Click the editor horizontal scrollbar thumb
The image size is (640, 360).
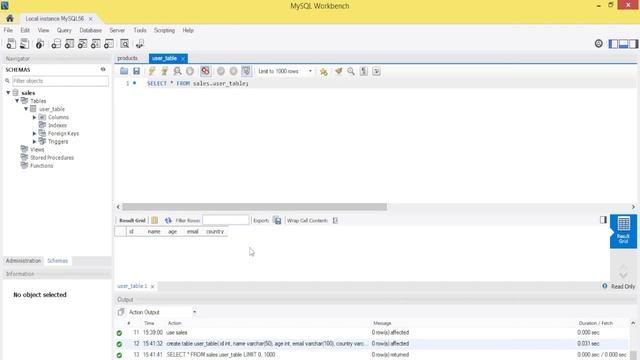254,207
